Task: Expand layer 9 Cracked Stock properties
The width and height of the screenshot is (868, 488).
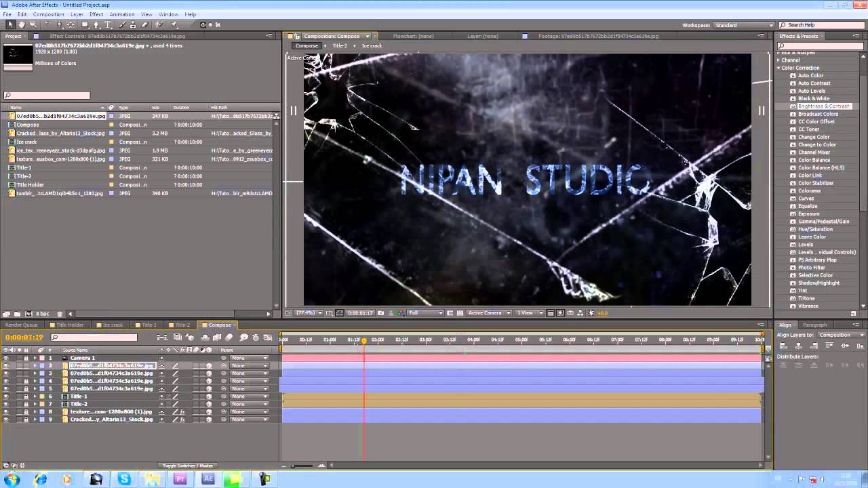Action: click(x=35, y=420)
